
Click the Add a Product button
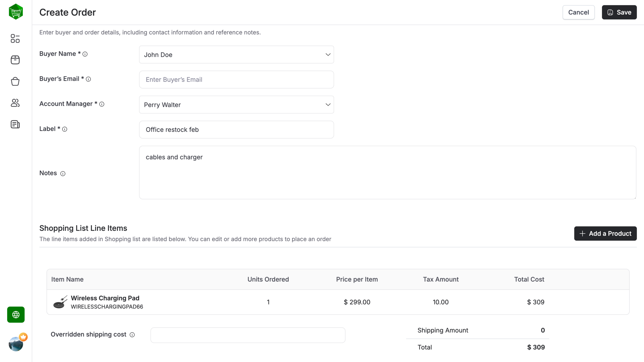click(x=605, y=233)
